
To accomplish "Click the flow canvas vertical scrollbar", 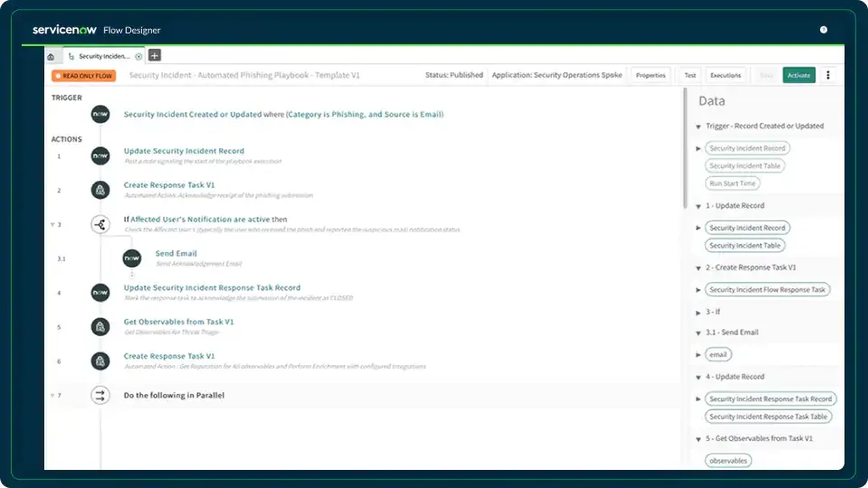I will click(x=684, y=148).
